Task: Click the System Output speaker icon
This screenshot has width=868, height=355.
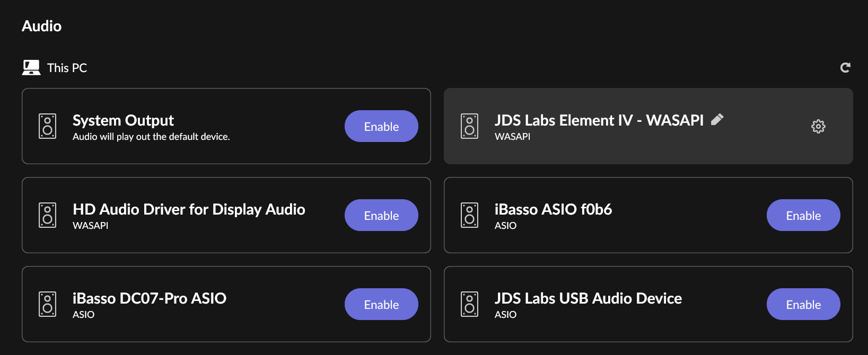Action: pos(48,126)
